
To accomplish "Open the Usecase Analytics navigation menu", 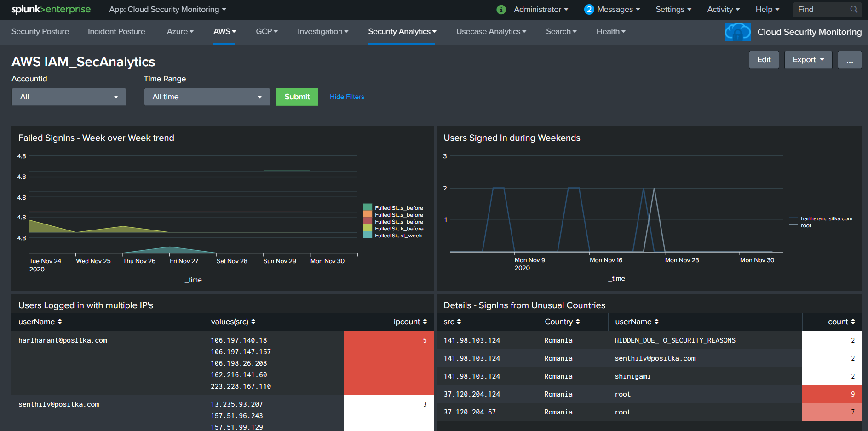I will point(491,31).
